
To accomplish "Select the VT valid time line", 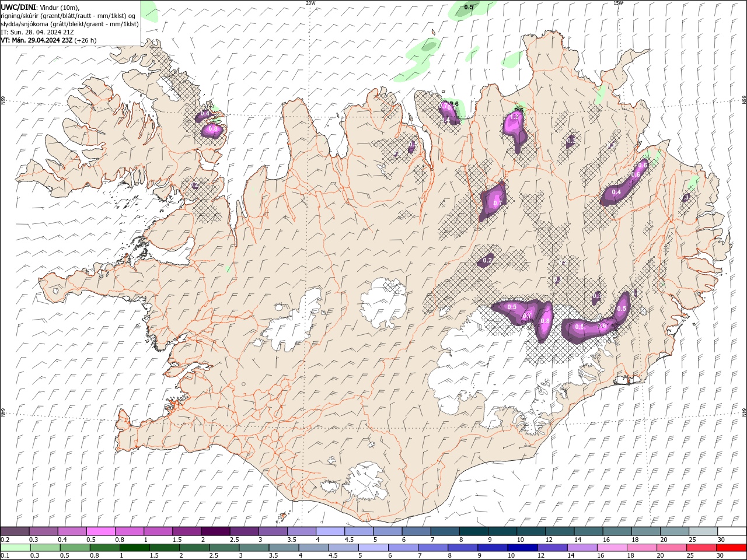I will click(x=48, y=40).
